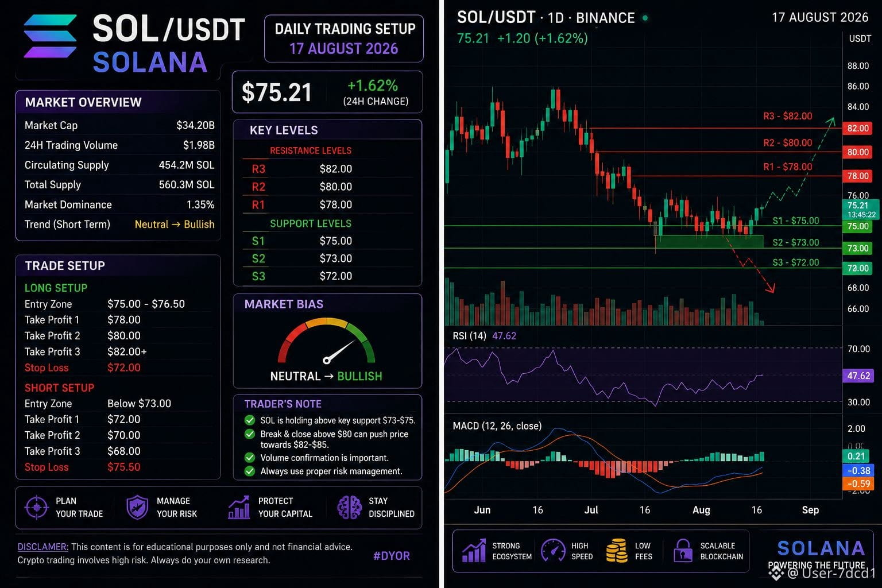Viewport: 882px width, 588px height.
Task: Click the orange -0.59 signal line tag
Action: [x=858, y=484]
